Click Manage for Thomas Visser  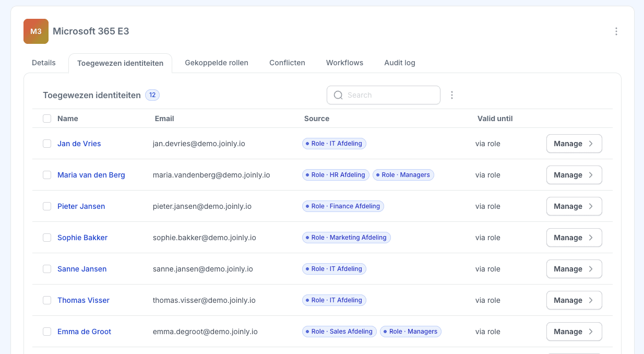click(574, 300)
